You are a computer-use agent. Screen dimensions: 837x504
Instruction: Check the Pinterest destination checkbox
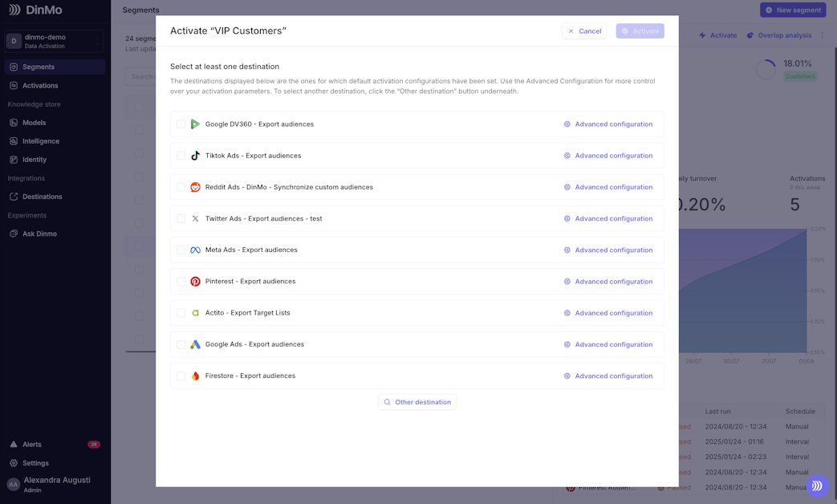pos(181,282)
